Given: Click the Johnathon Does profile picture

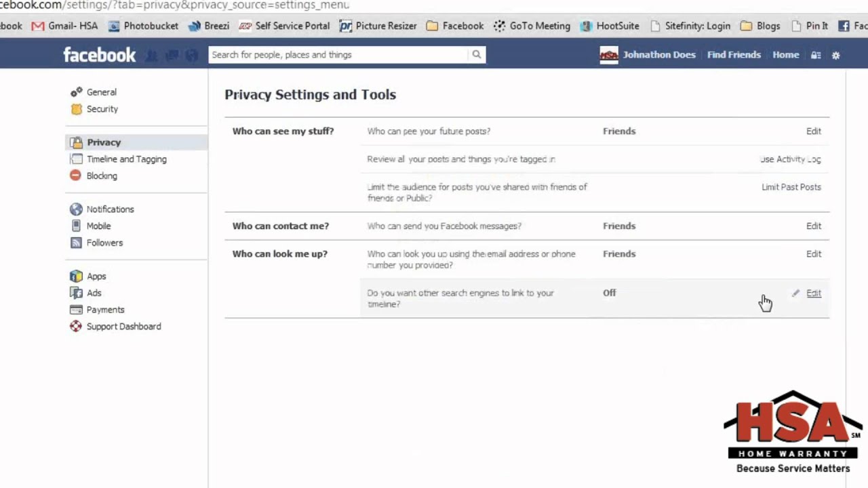Looking at the screenshot, I should click(609, 55).
